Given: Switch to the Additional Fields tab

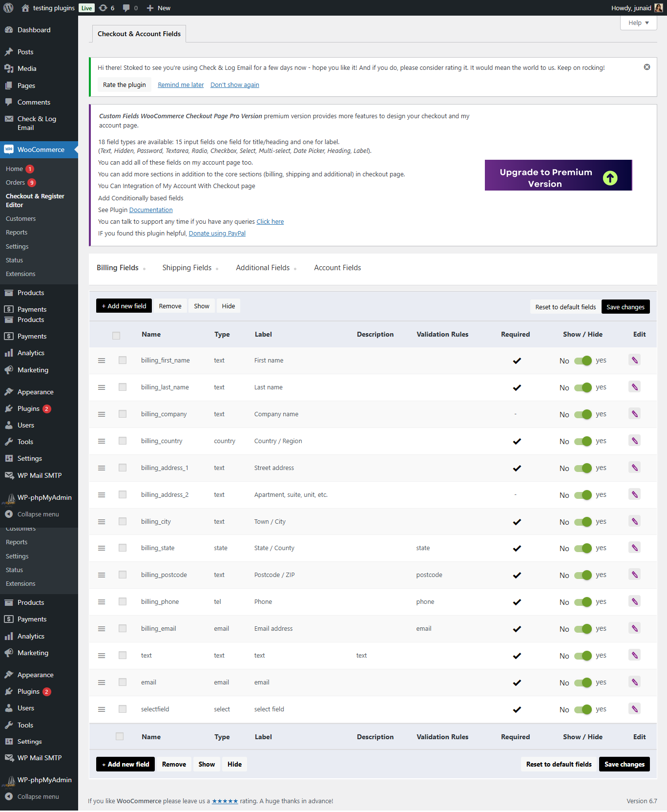Looking at the screenshot, I should pos(263,268).
